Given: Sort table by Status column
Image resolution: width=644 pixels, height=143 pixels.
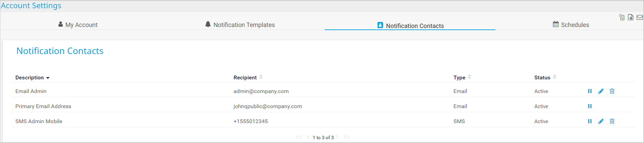Looking at the screenshot, I should [555, 77].
